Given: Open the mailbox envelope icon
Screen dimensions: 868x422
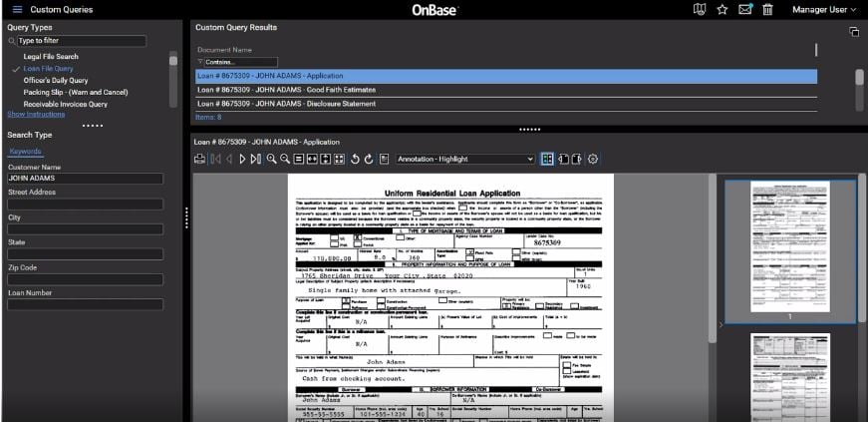Looking at the screenshot, I should pos(745,9).
